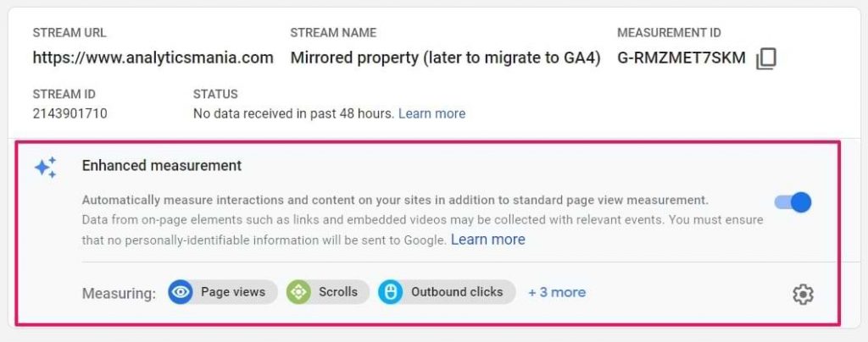
Task: Open Learn more about enhanced measurement
Action: click(x=487, y=240)
